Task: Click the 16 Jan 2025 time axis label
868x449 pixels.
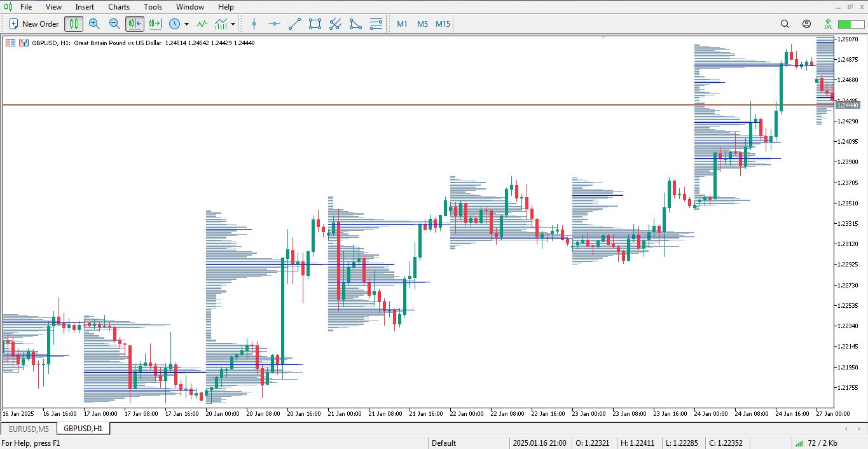Action: tap(18, 414)
